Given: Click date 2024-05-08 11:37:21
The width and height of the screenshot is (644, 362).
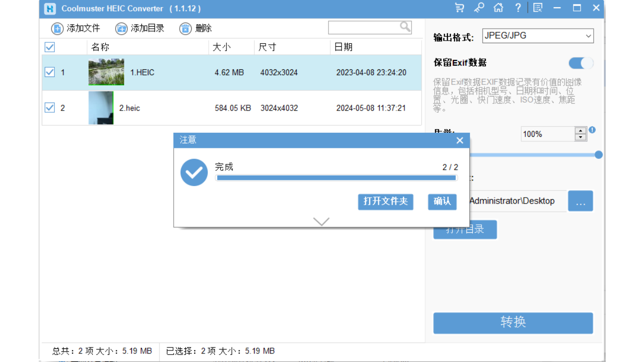Looking at the screenshot, I should point(371,108).
